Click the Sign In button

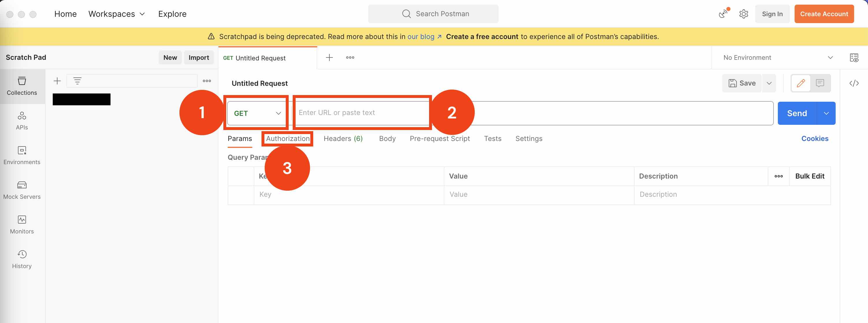pyautogui.click(x=772, y=14)
